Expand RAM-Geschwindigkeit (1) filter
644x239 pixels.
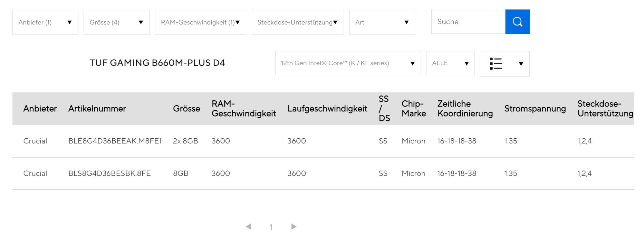[x=200, y=22]
